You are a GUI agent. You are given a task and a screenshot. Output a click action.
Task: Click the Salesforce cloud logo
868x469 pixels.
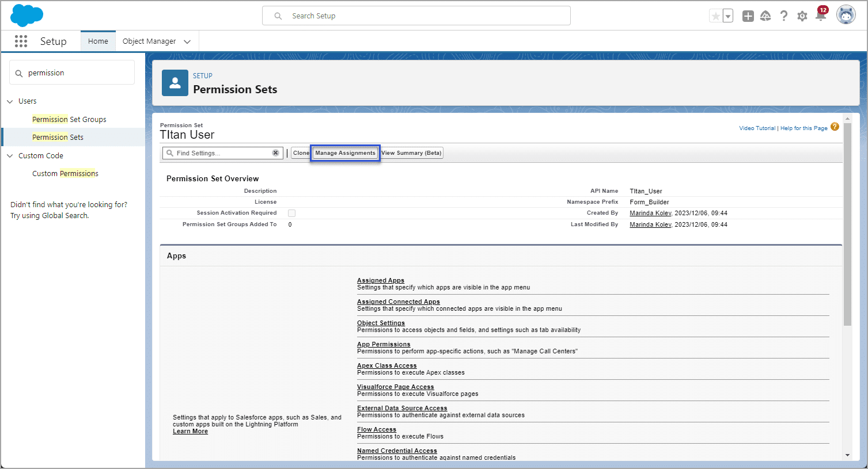(26, 15)
